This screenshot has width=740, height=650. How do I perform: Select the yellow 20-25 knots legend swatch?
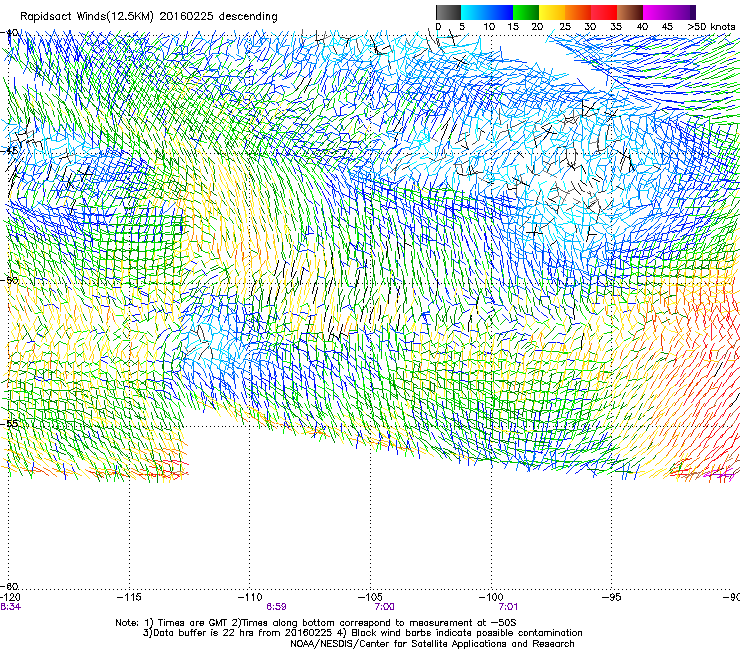tap(552, 12)
